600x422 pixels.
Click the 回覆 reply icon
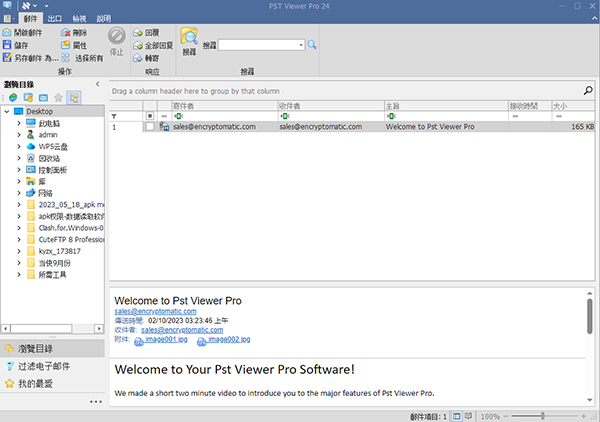pyautogui.click(x=138, y=33)
